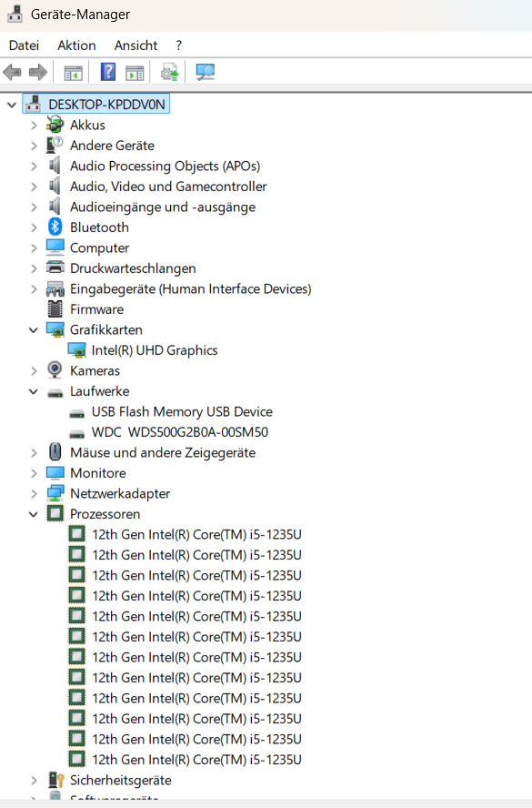Expand the Netzwerkadapter node
The width and height of the screenshot is (532, 808).
coord(34,494)
